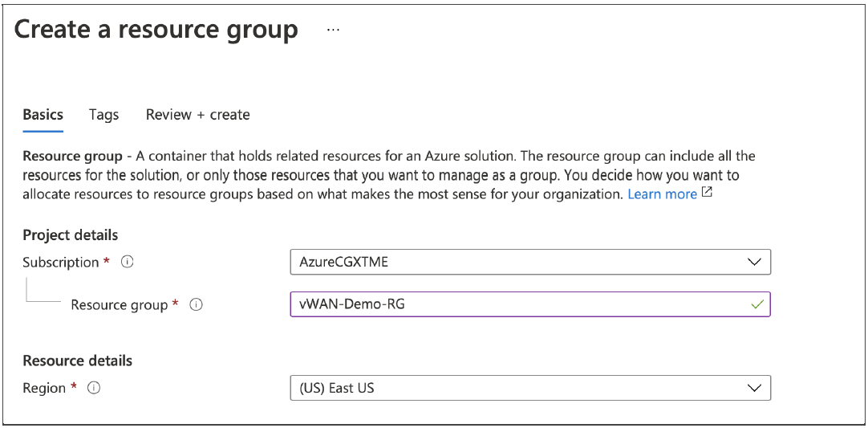Open the Tags tab
The image size is (868, 428).
coord(103,115)
